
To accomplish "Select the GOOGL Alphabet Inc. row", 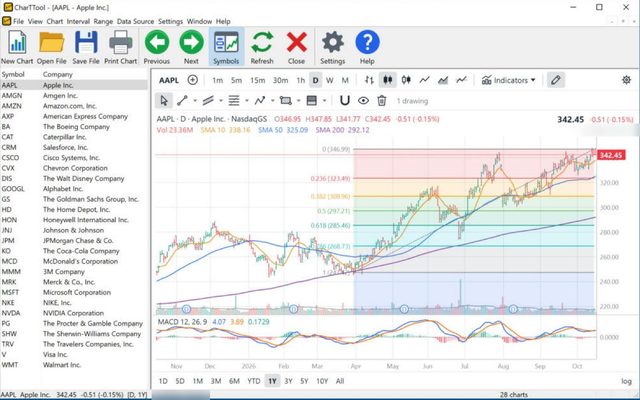I will pos(74,189).
